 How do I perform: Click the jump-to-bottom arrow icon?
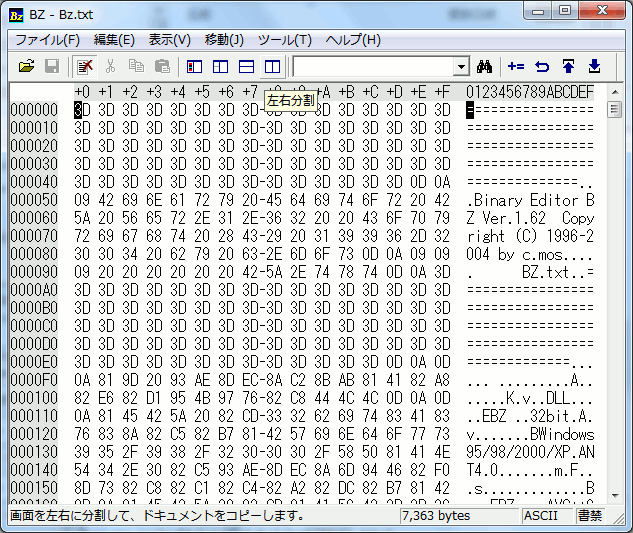(594, 66)
